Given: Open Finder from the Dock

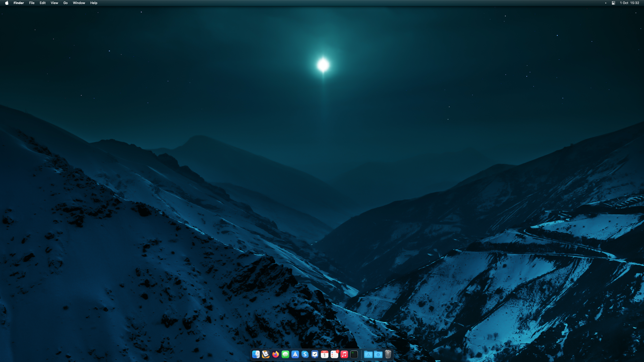Looking at the screenshot, I should tap(256, 354).
